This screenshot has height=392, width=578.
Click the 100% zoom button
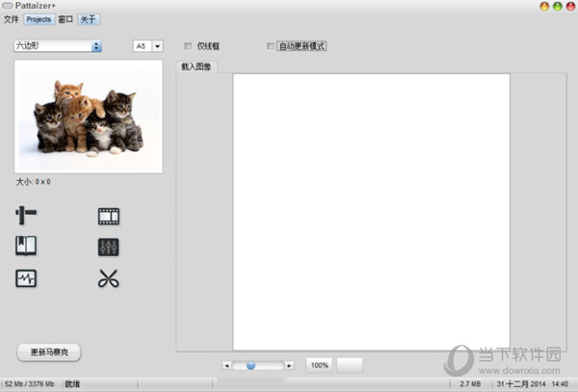point(319,365)
